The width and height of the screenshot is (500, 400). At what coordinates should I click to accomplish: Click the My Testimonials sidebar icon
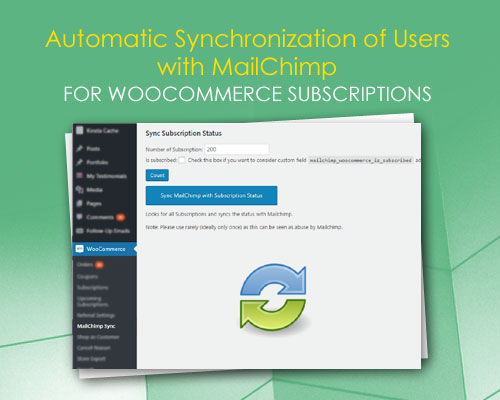coord(79,176)
